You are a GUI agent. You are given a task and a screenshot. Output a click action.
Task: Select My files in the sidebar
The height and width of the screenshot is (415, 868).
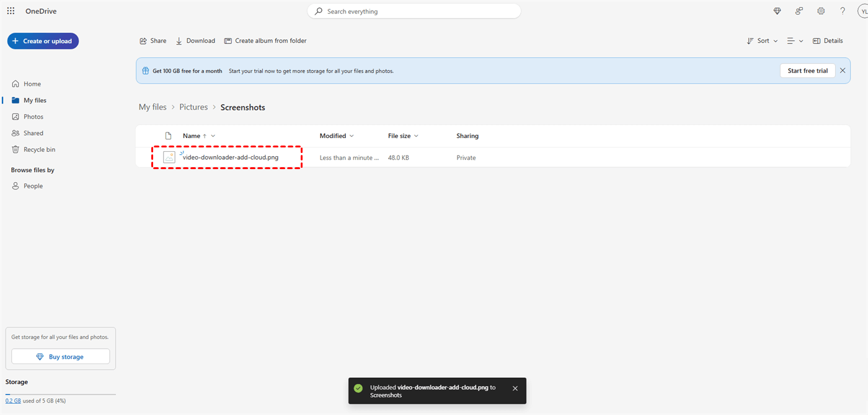tap(35, 100)
